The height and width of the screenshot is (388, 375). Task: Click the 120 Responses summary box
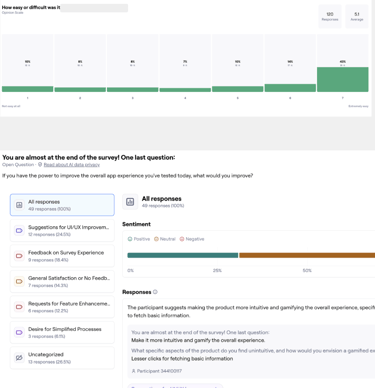point(330,16)
